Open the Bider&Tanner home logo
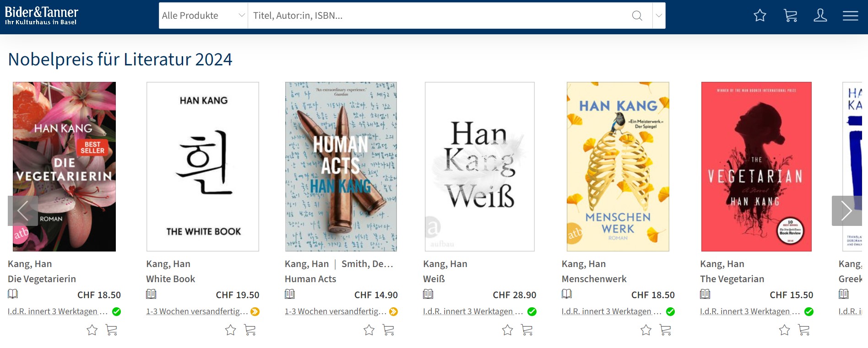The height and width of the screenshot is (348, 868). pyautogui.click(x=41, y=16)
